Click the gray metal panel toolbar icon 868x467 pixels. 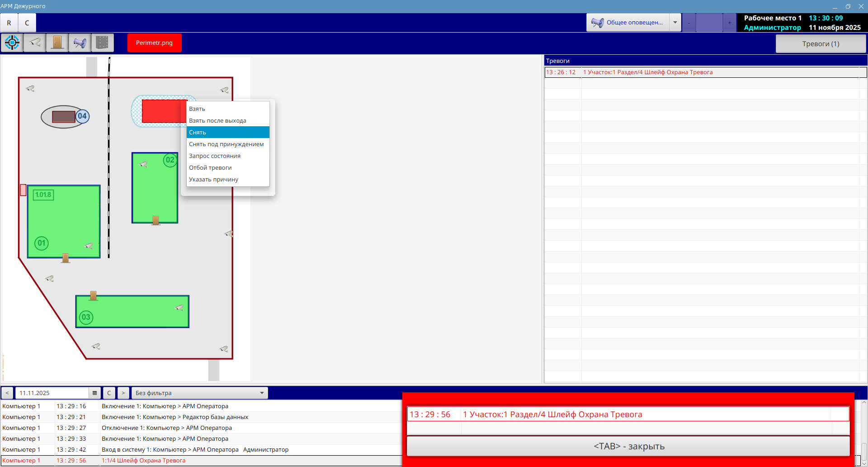click(x=103, y=43)
